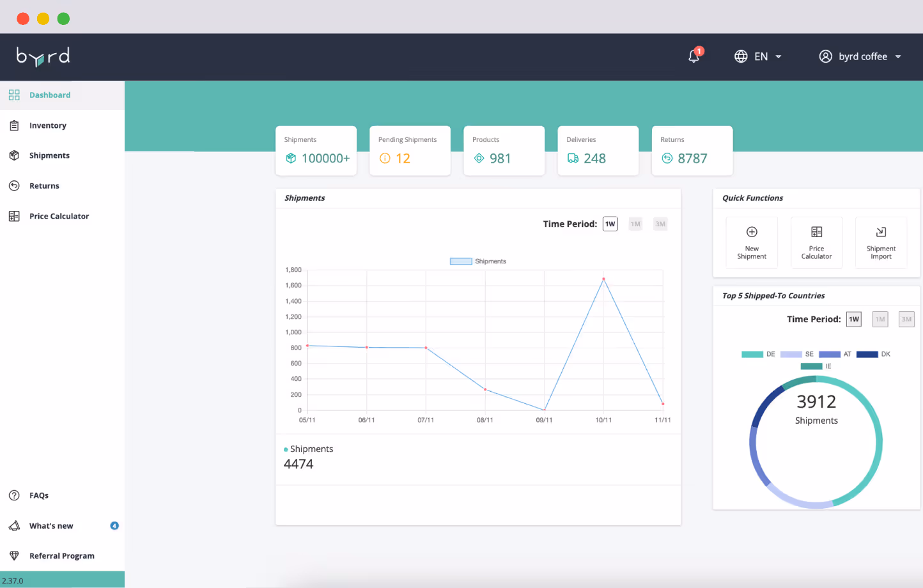
Task: Click the What's new megaphone icon
Action: tap(14, 525)
